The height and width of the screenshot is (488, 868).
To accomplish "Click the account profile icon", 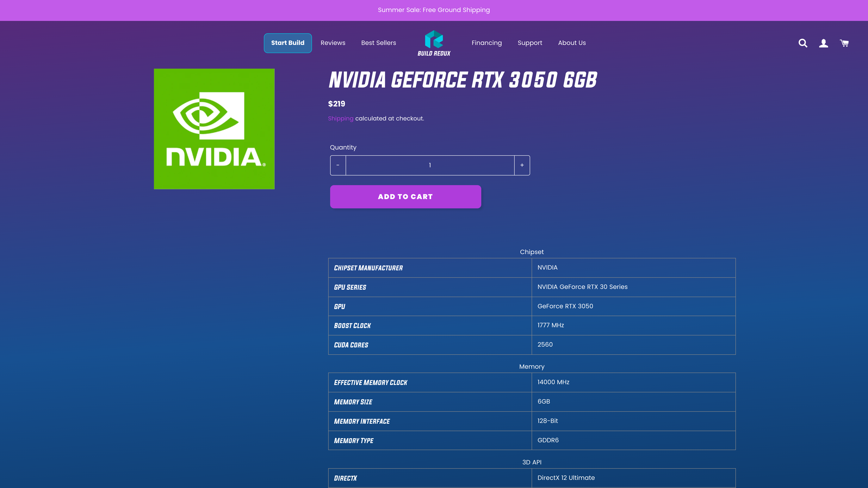I will pyautogui.click(x=823, y=43).
